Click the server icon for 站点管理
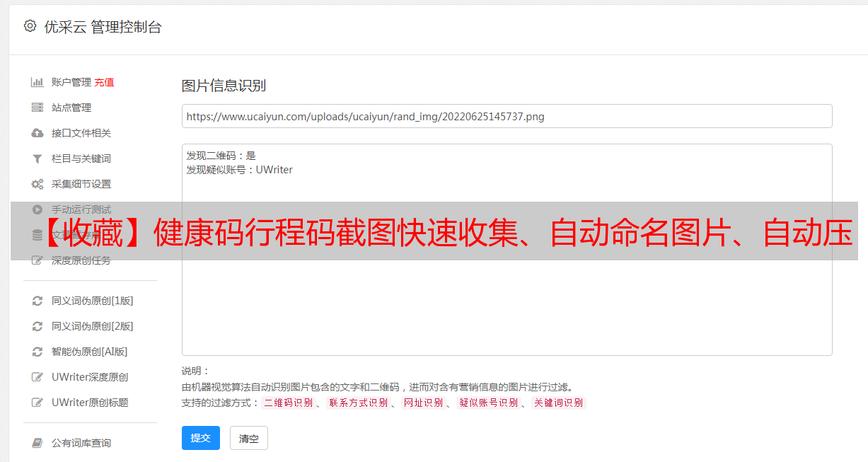The height and width of the screenshot is (462, 868). point(37,108)
